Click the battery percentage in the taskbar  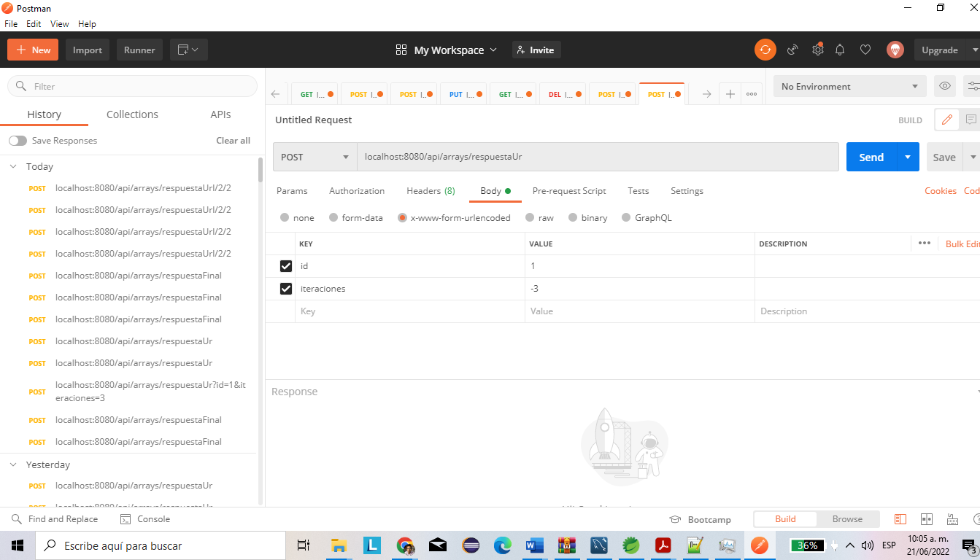click(807, 545)
